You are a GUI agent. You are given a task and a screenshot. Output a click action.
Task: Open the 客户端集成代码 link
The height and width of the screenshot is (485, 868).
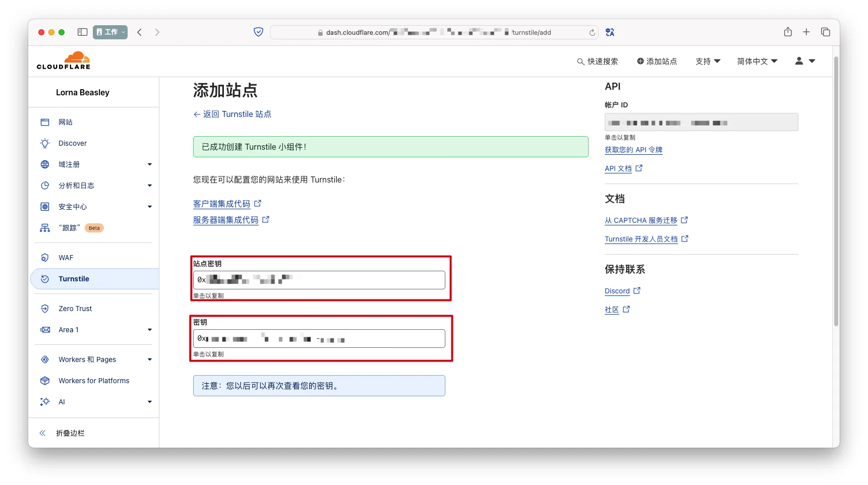(227, 204)
